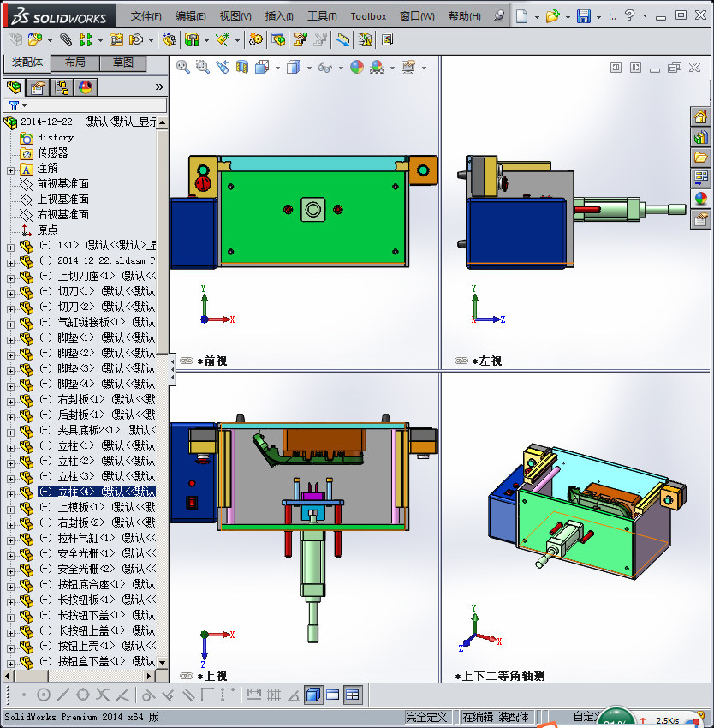
Task: Click the feature tree scroll down arrow
Action: tap(162, 663)
